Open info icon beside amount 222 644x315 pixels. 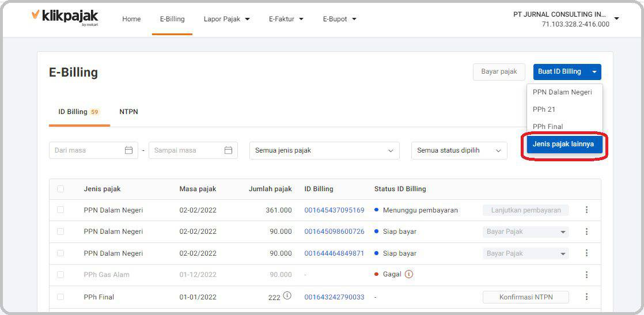pos(287,295)
